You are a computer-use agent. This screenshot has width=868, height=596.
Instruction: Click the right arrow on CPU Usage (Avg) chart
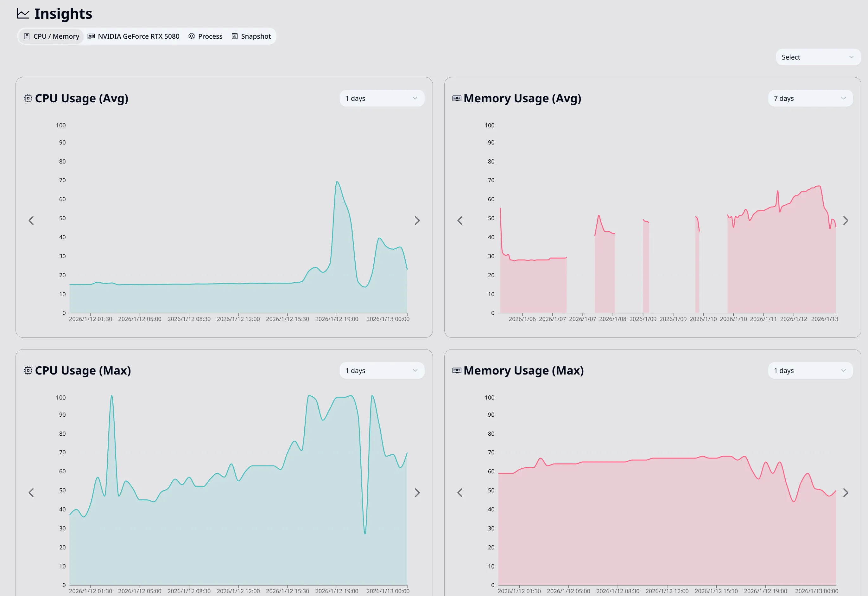pos(417,221)
